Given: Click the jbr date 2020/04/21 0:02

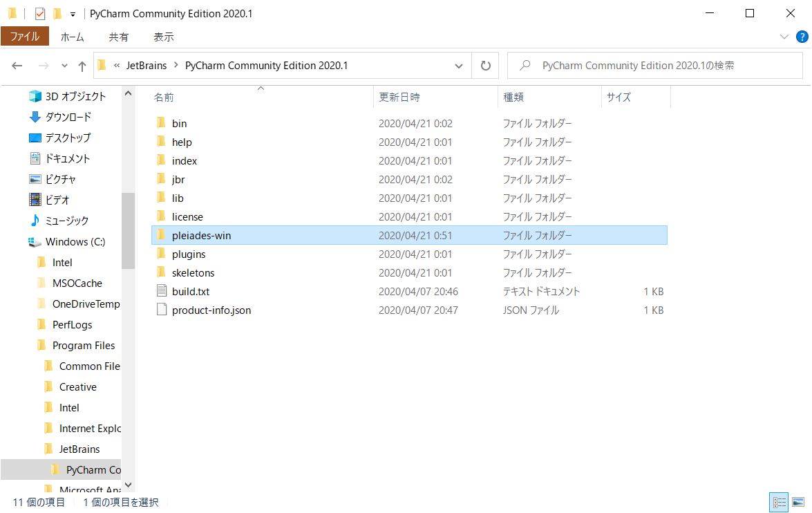Looking at the screenshot, I should coord(415,179).
